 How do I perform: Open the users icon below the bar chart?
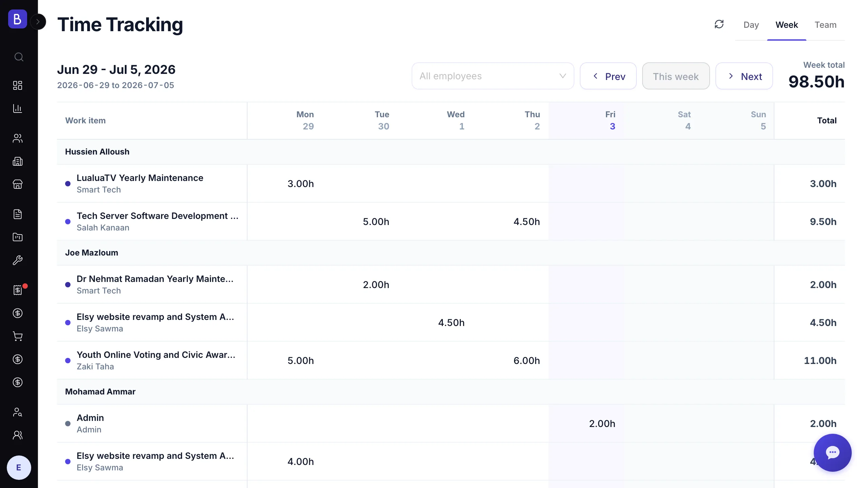tap(18, 138)
